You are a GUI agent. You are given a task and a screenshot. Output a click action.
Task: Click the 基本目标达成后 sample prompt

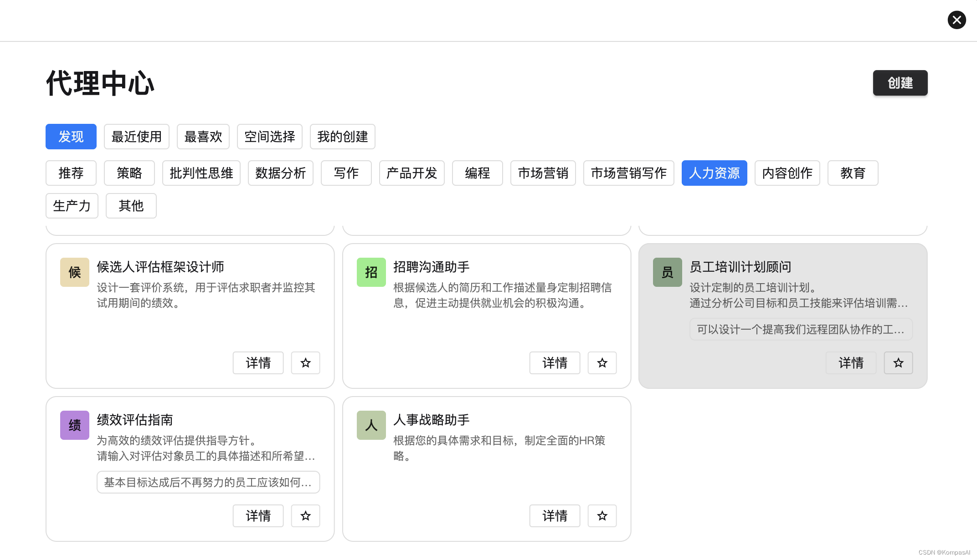pos(208,482)
